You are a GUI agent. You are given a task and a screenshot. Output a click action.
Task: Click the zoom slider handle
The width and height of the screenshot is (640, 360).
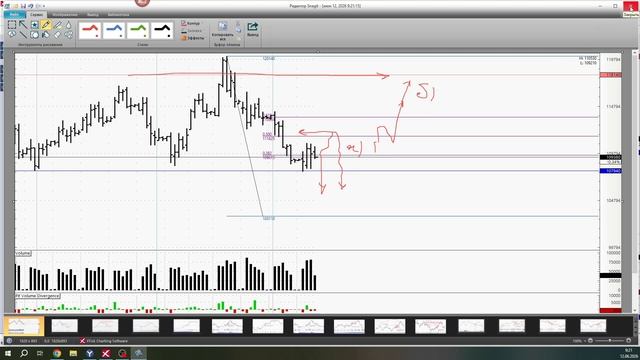coord(610,340)
